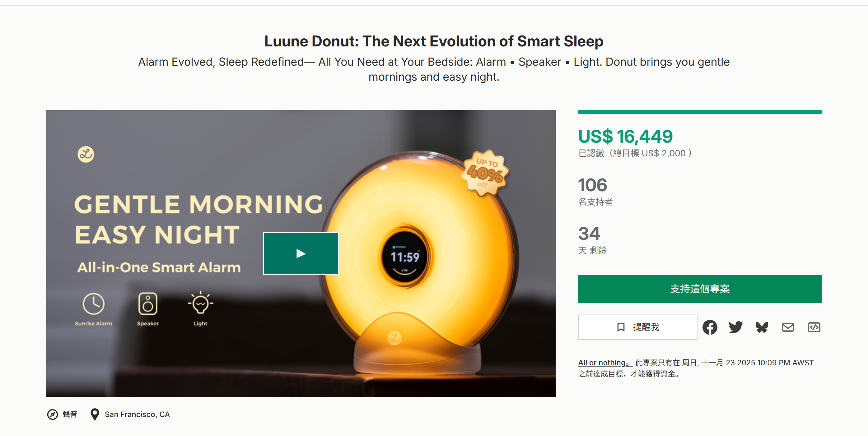
Task: Share the campaign via email envelope icon
Action: coord(788,327)
